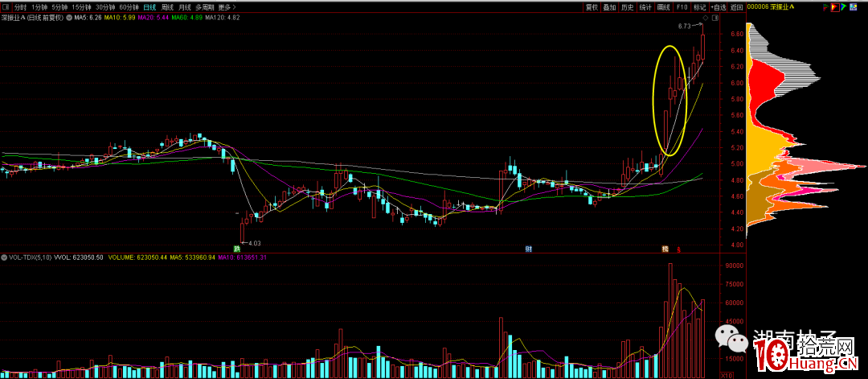Select the 5分钟 period tab
Viewport: 868px width, 379px height.
[59, 7]
